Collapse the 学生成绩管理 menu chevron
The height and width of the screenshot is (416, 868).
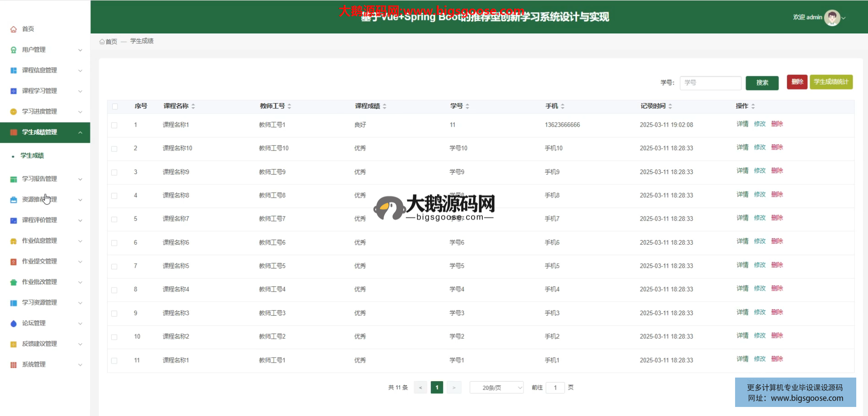pyautogui.click(x=80, y=132)
